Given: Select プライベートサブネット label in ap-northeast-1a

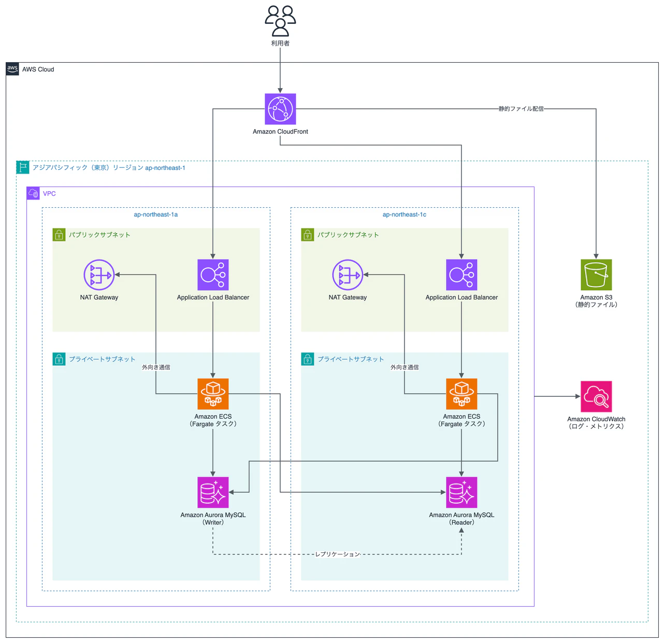Looking at the screenshot, I should click(x=102, y=359).
